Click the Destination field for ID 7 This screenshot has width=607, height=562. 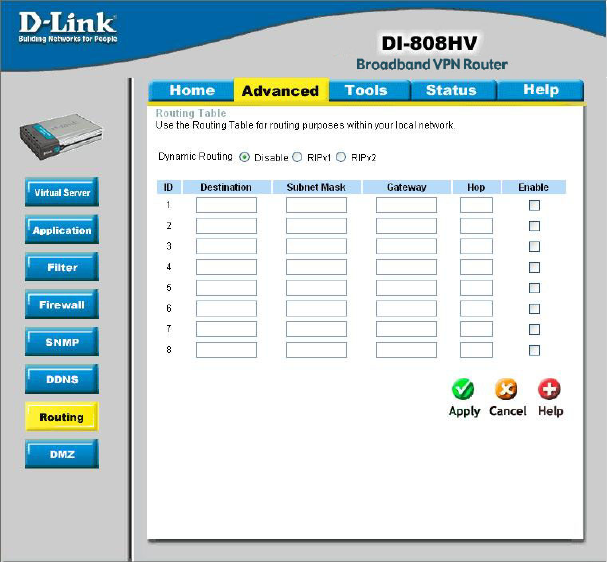(x=226, y=329)
